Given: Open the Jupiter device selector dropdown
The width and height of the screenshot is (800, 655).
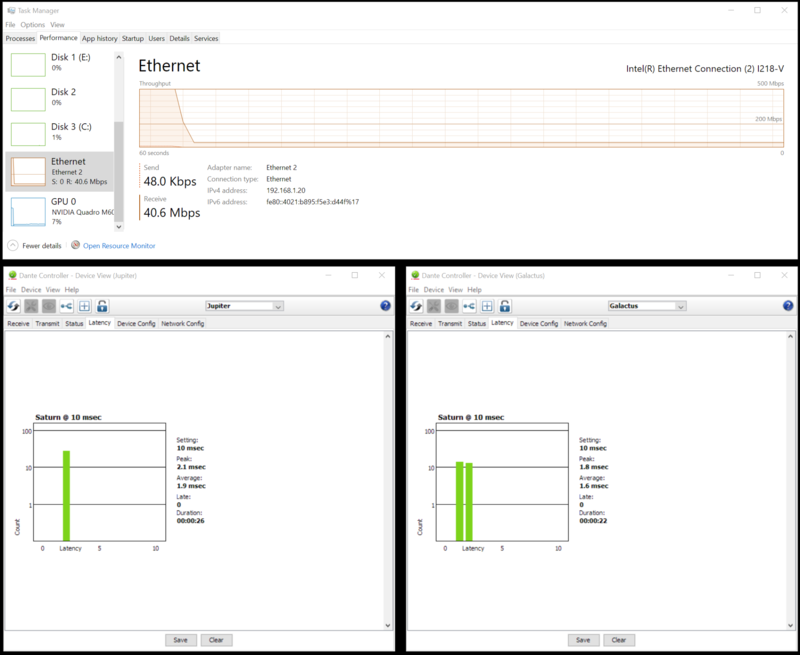Looking at the screenshot, I should 277,307.
